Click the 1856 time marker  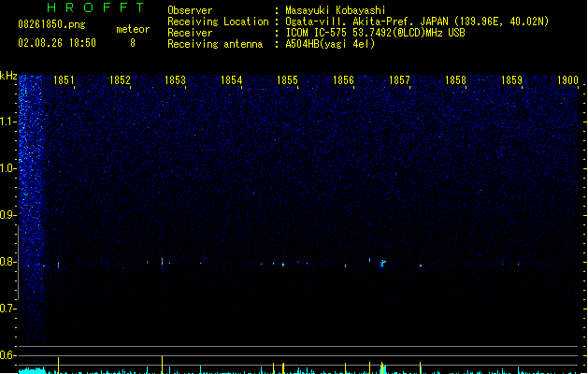pyautogui.click(x=343, y=80)
